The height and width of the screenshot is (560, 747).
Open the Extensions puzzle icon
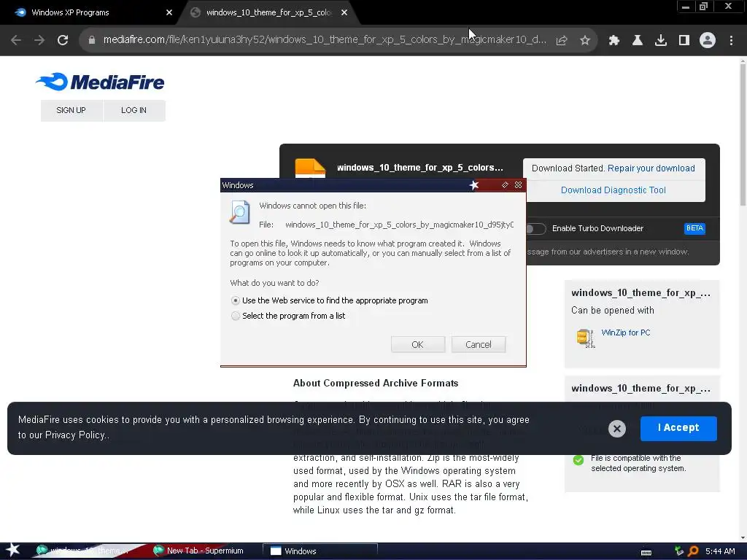pyautogui.click(x=614, y=41)
